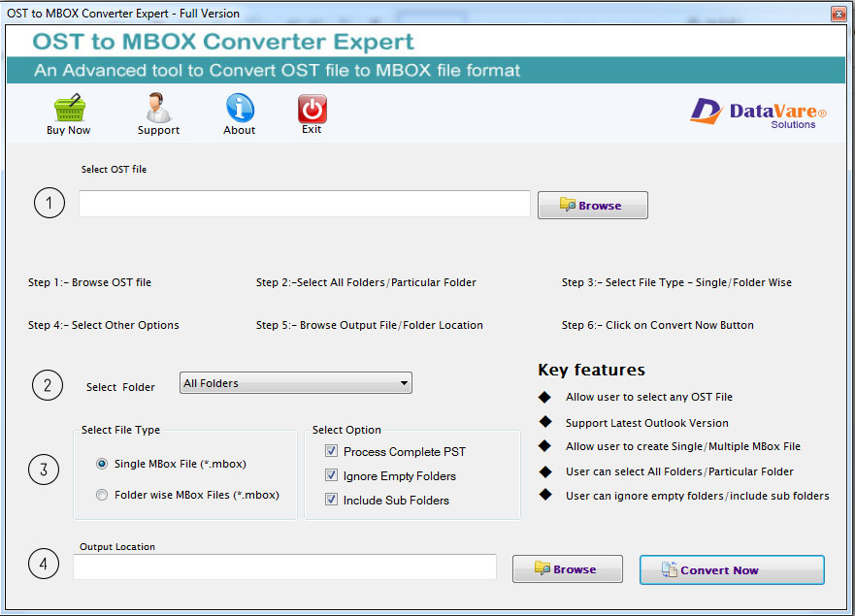Image resolution: width=855 pixels, height=616 pixels.
Task: Click 'Allow user to create Single/Multiple MBox File'
Action: (x=682, y=446)
